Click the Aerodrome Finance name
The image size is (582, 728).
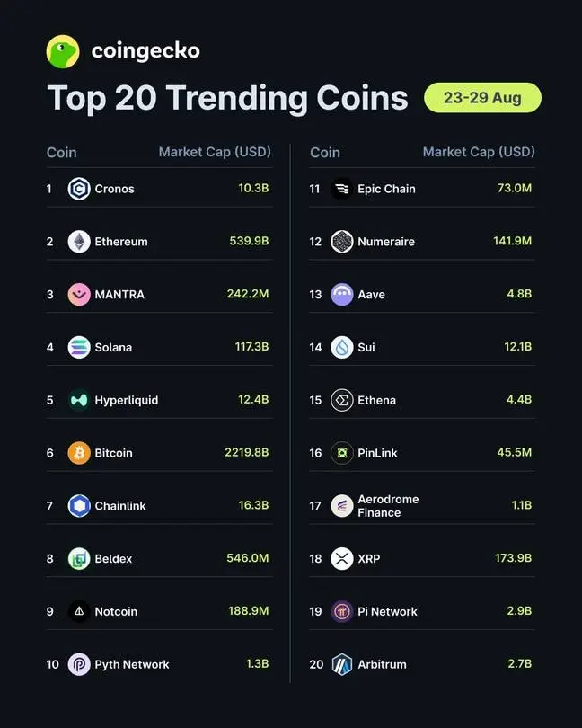pos(388,506)
